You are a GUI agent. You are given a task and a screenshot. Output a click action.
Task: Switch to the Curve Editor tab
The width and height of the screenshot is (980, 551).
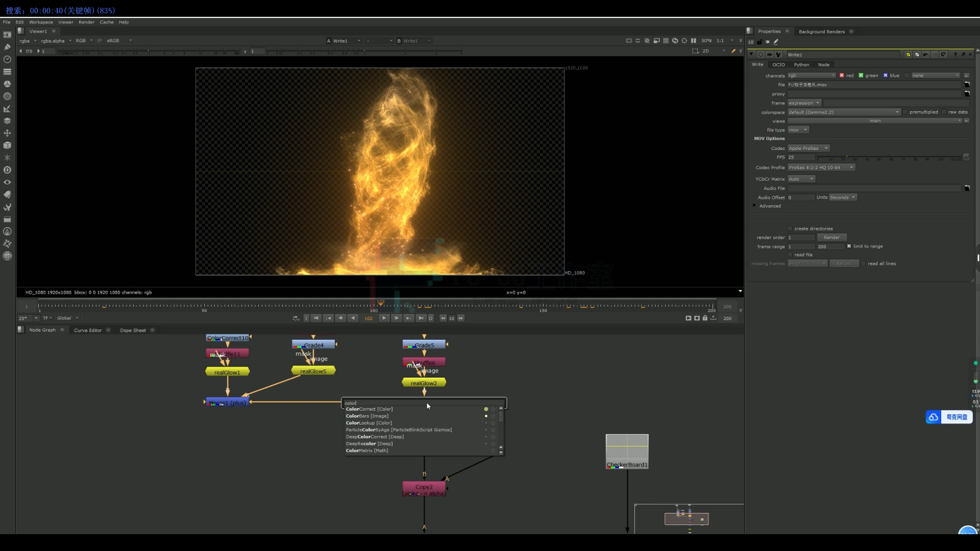(87, 330)
